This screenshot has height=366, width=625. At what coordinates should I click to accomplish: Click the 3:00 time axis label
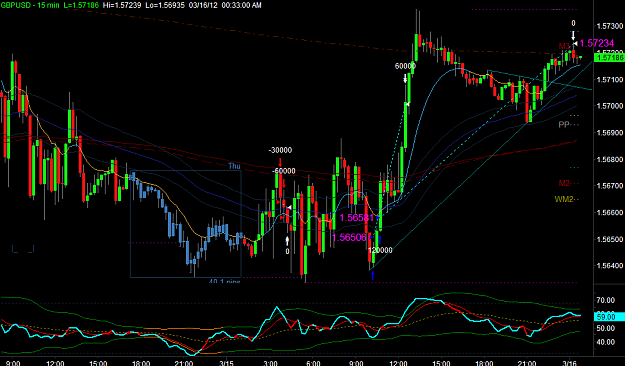pyautogui.click(x=270, y=363)
